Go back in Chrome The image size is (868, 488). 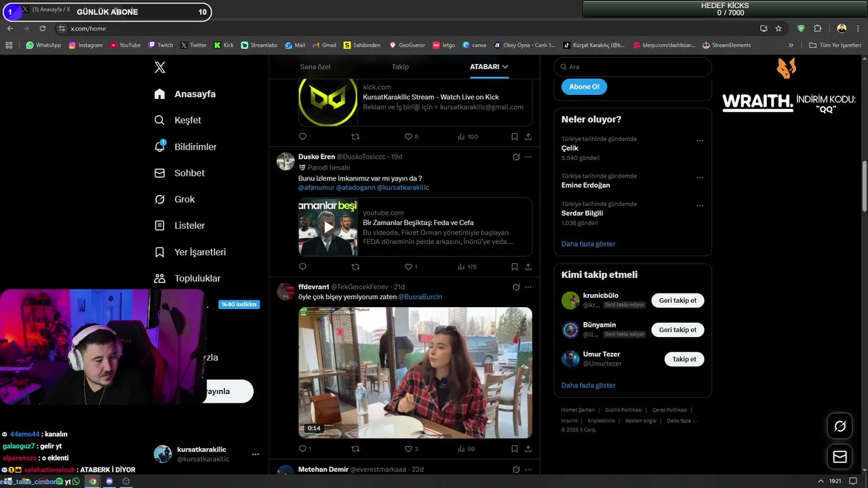9,28
